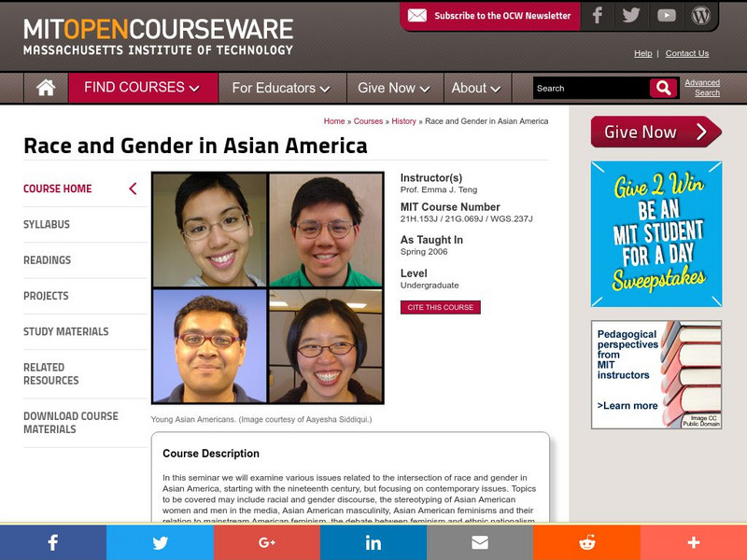
Task: Open the Advanced Search link
Action: 702,88
